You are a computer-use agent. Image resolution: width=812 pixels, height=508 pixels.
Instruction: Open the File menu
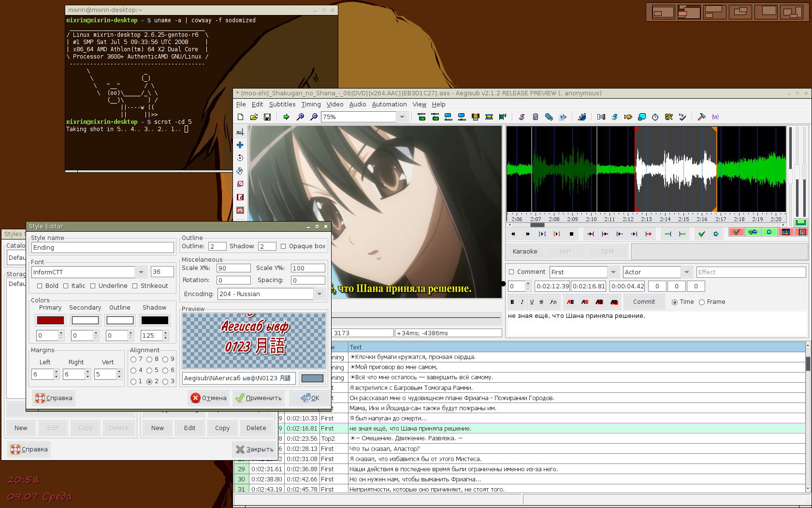tap(241, 105)
